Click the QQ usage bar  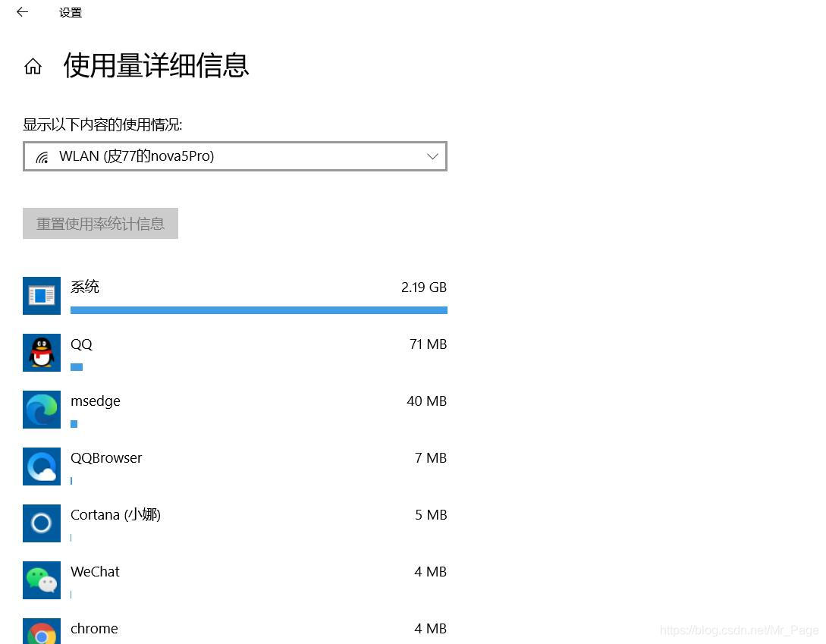(x=77, y=367)
